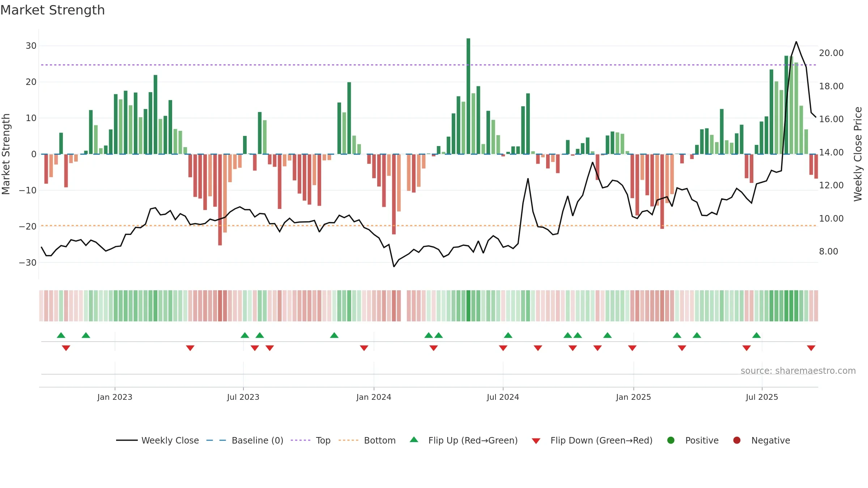
Task: Click the Weekly Close Price axis title
Action: (x=858, y=154)
